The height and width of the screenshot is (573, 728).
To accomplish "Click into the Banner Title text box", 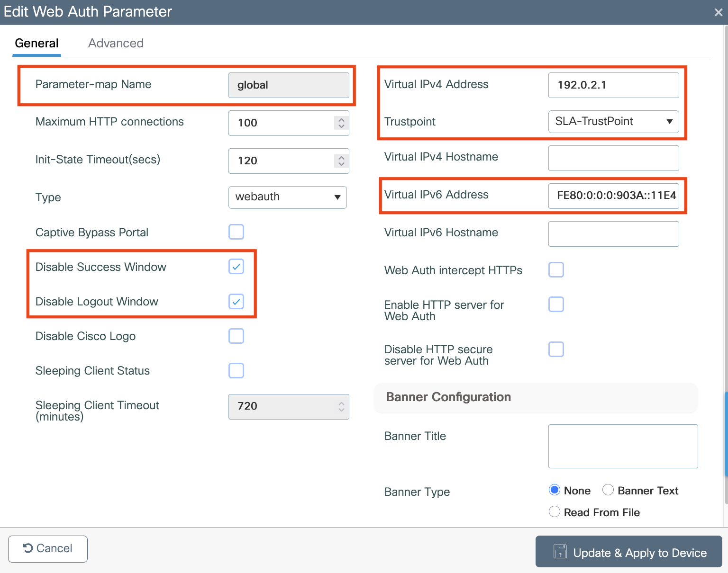I will pos(623,446).
